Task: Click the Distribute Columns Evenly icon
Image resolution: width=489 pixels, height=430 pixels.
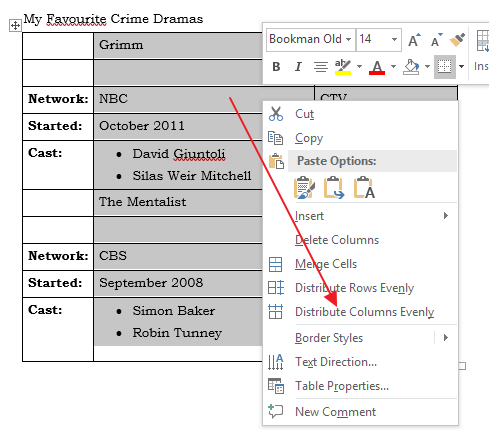Action: pos(276,312)
